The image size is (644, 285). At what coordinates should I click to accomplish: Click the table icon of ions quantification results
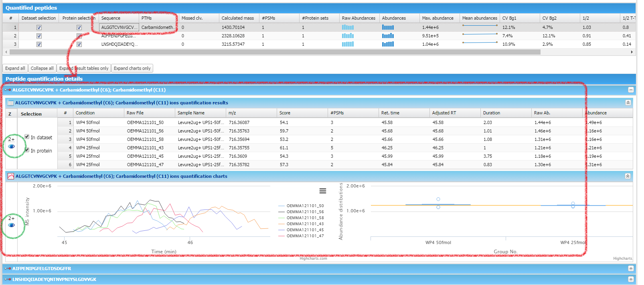pyautogui.click(x=10, y=103)
